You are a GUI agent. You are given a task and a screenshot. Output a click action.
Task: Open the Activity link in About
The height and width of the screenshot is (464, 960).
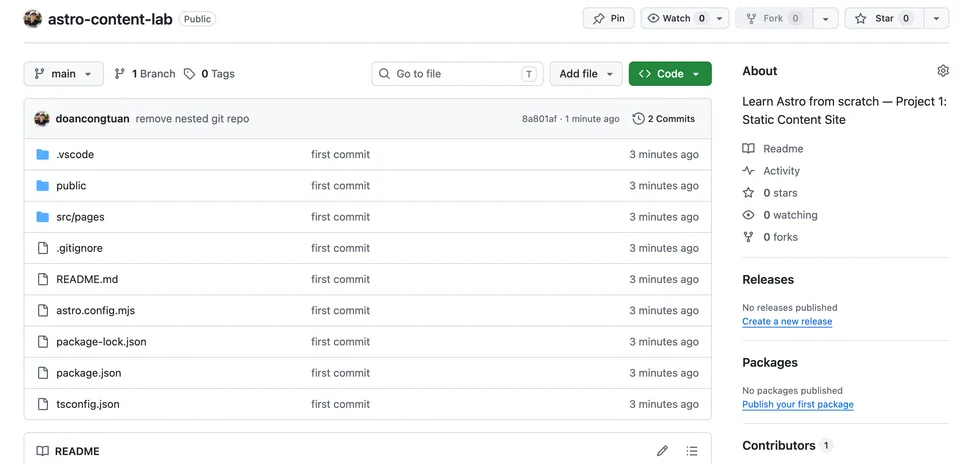coord(782,171)
